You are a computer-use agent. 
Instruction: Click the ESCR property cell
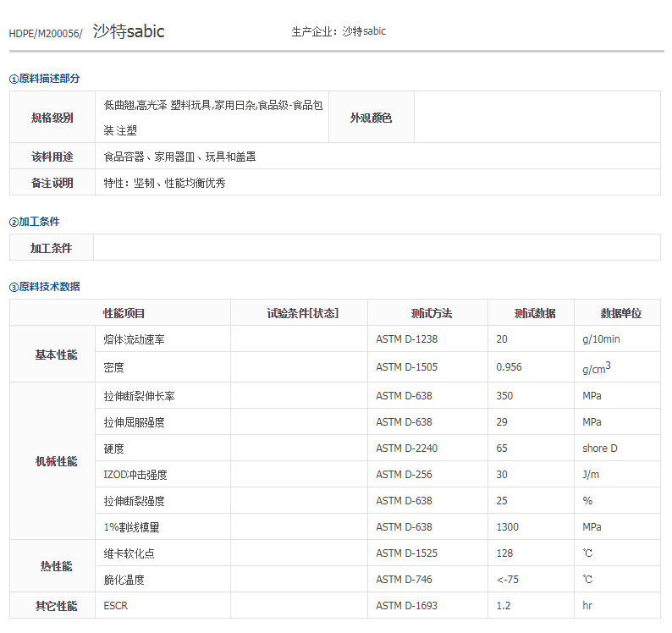pyautogui.click(x=162, y=606)
